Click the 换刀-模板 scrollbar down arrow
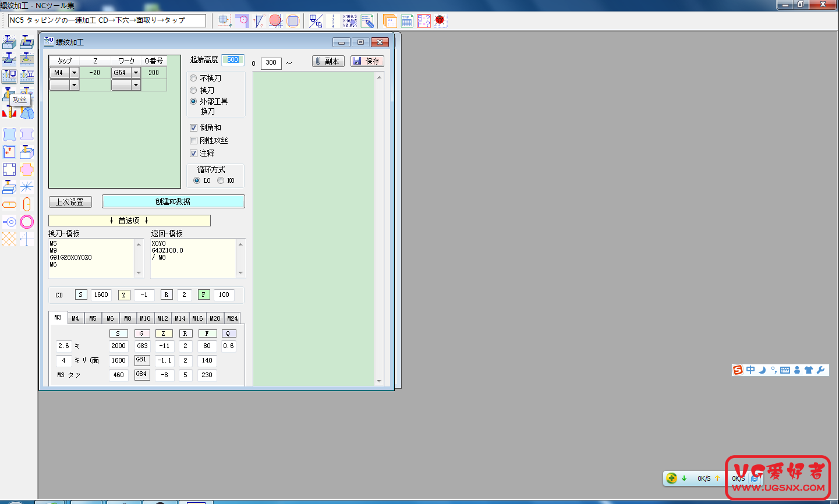839x504 pixels. pos(139,273)
